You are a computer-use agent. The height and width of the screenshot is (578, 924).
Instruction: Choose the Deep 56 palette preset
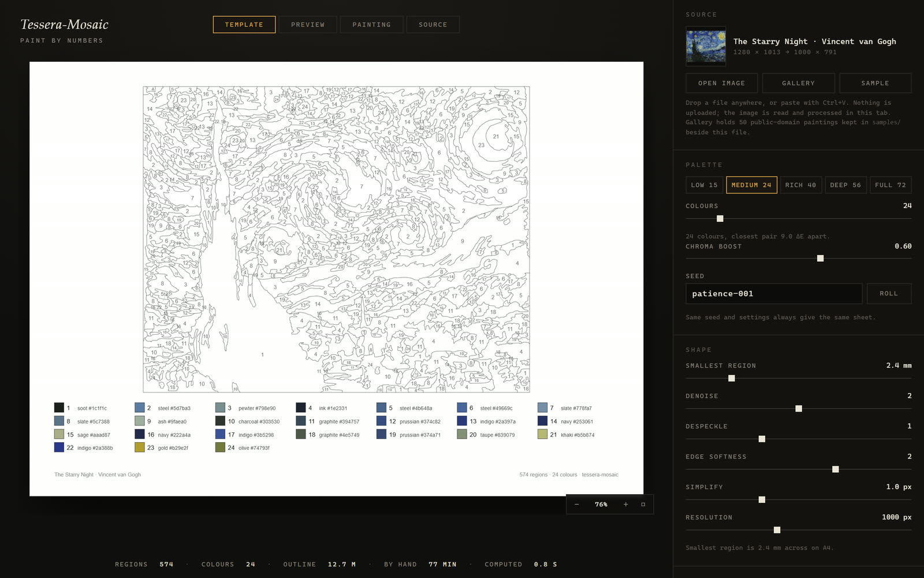845,185
